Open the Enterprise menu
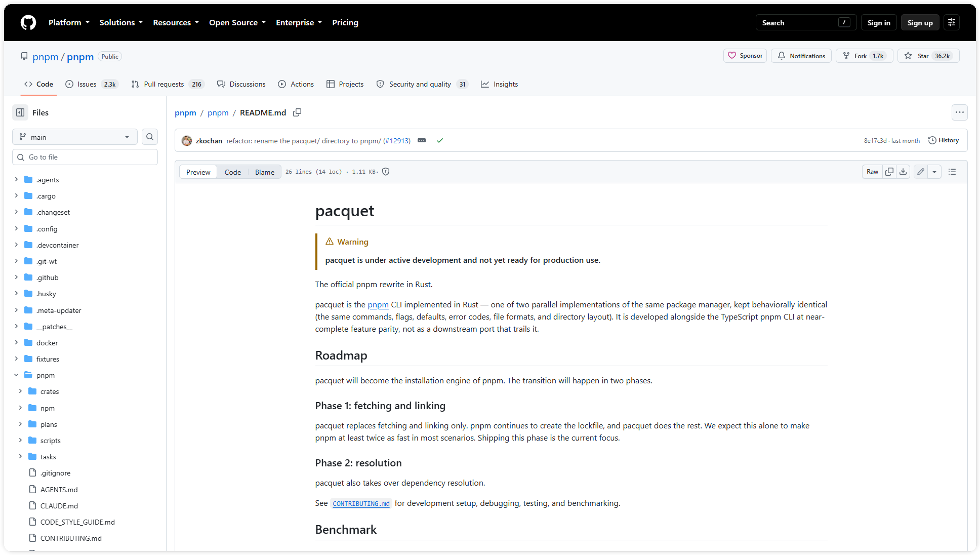 tap(299, 22)
